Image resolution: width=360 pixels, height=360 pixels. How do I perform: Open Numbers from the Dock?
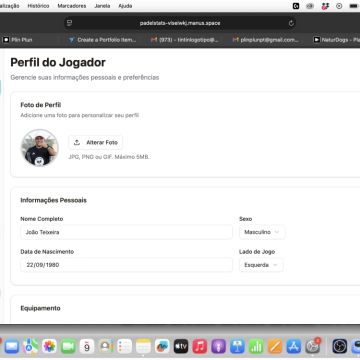tap(256, 347)
